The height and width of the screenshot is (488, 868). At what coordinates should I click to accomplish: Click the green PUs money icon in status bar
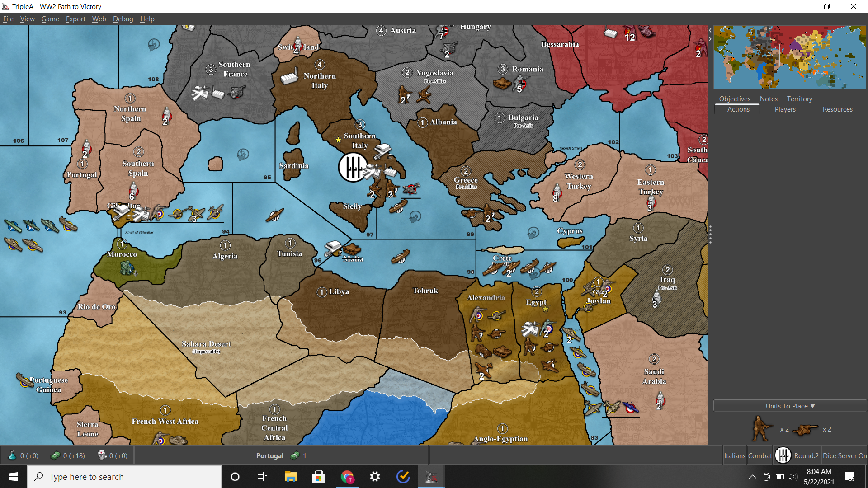coord(55,455)
